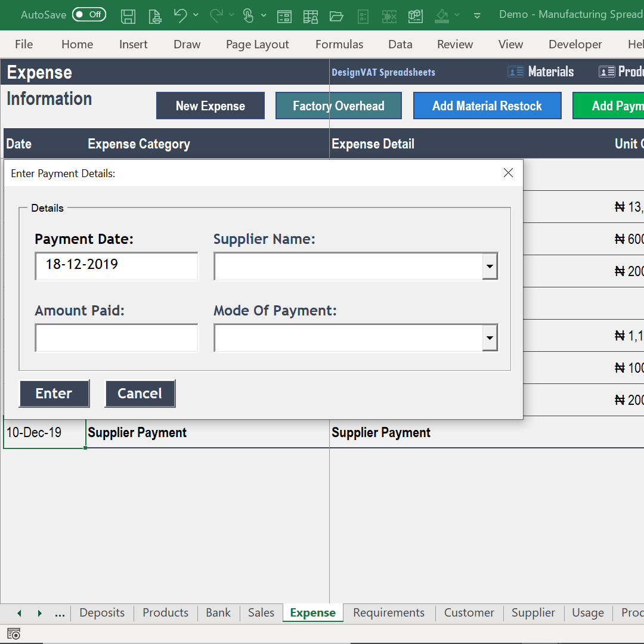644x644 pixels.
Task: Click the Insert Form Control icon
Action: tap(284, 16)
